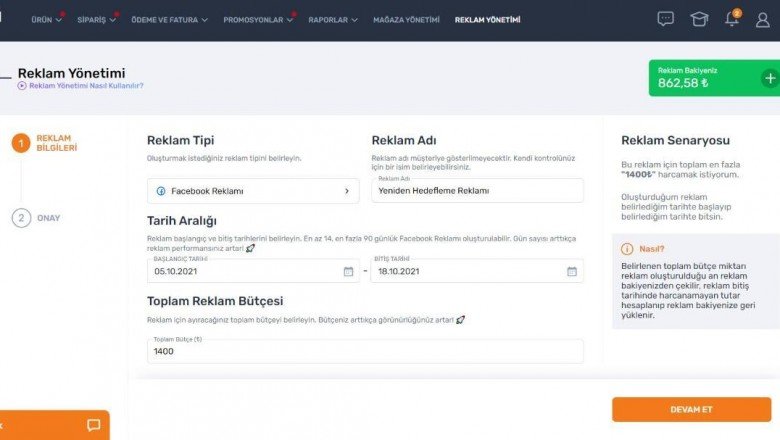Go to MAĞAZA YÖNETİMİ tab
The width and height of the screenshot is (780, 440).
pyautogui.click(x=406, y=20)
